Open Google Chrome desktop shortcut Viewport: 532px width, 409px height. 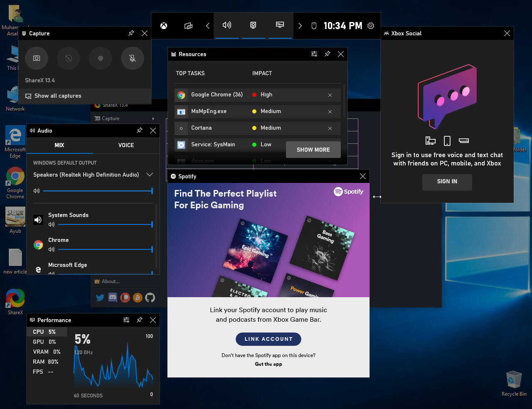[15, 183]
